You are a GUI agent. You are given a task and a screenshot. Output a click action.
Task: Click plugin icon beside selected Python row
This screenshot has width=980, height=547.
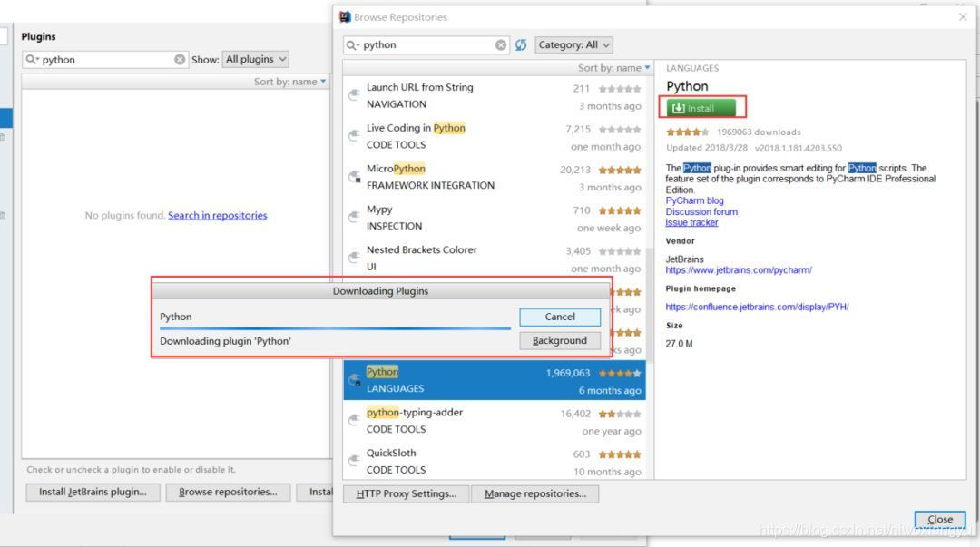(x=355, y=379)
